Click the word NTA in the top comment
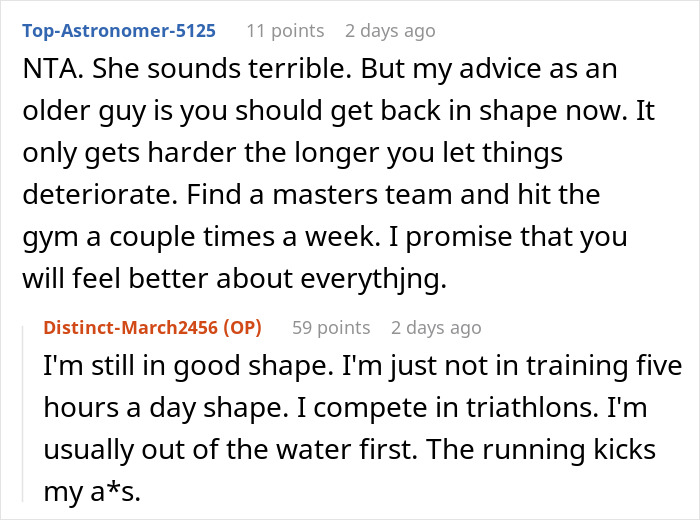 tap(42, 70)
